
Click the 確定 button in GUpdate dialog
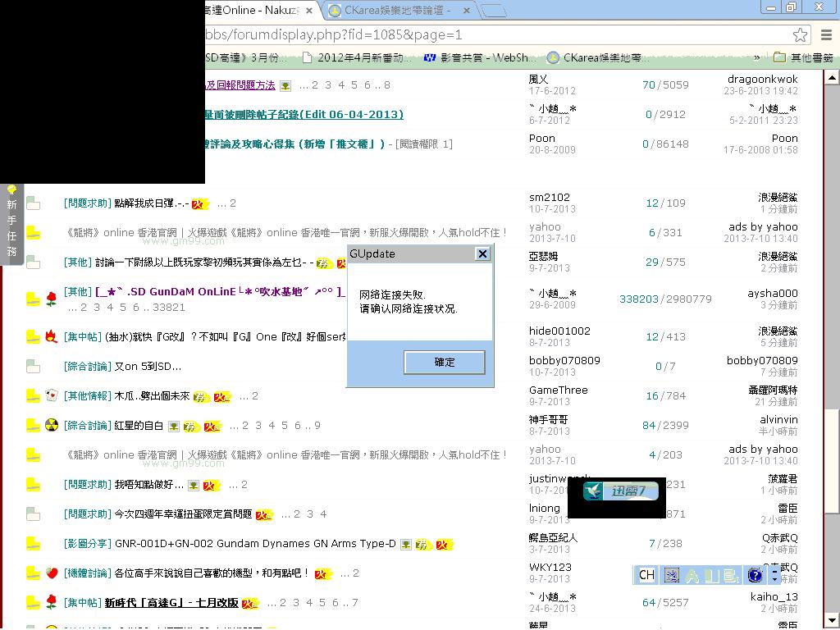pos(444,362)
